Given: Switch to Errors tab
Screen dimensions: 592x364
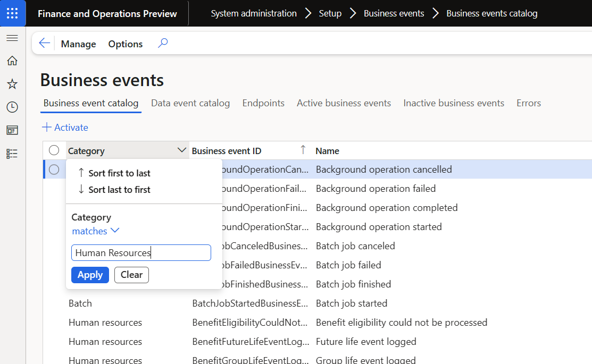Looking at the screenshot, I should click(529, 103).
